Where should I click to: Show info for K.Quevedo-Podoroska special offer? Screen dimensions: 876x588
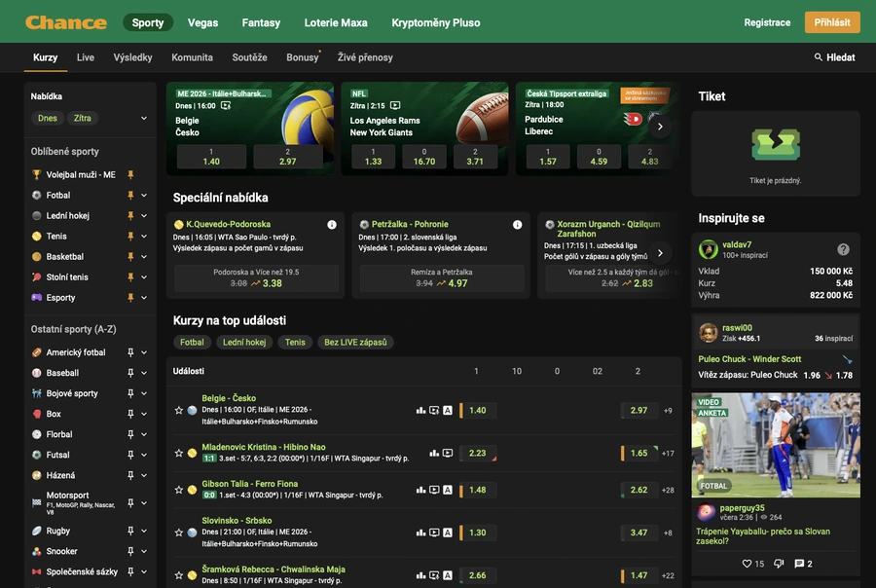tap(332, 224)
